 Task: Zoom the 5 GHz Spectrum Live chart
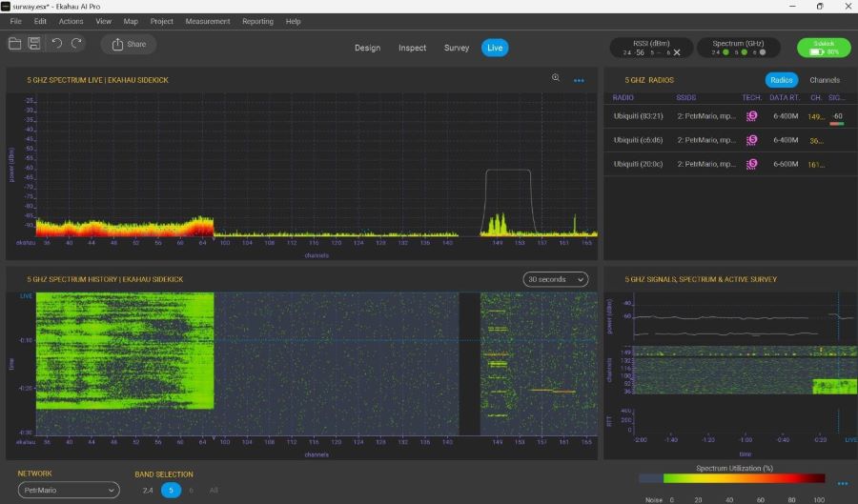pos(556,77)
